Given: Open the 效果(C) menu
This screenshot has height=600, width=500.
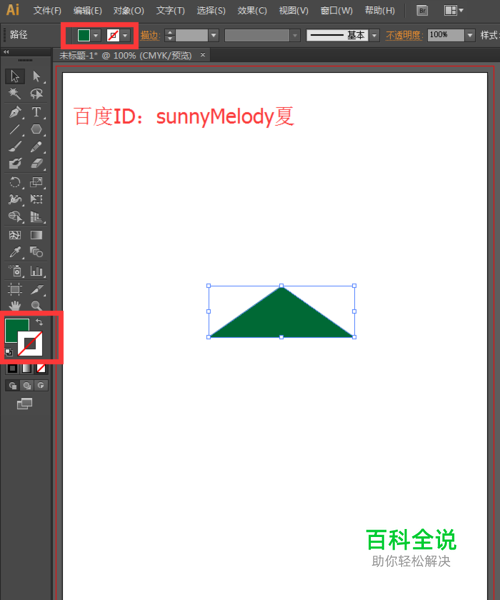Looking at the screenshot, I should pyautogui.click(x=252, y=11).
